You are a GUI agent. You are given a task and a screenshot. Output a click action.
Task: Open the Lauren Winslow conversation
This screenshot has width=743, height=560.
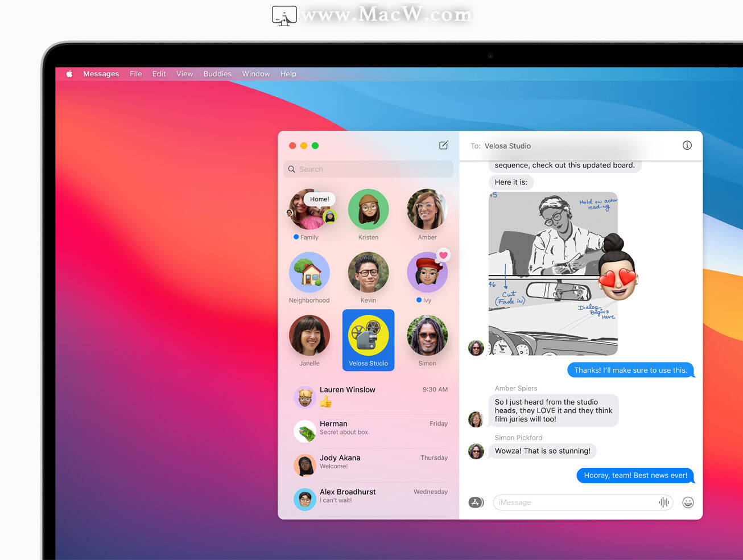(x=370, y=397)
